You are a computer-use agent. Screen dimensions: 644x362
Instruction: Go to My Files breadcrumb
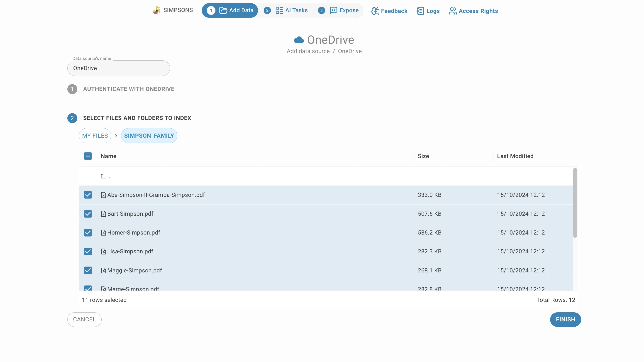[95, 136]
